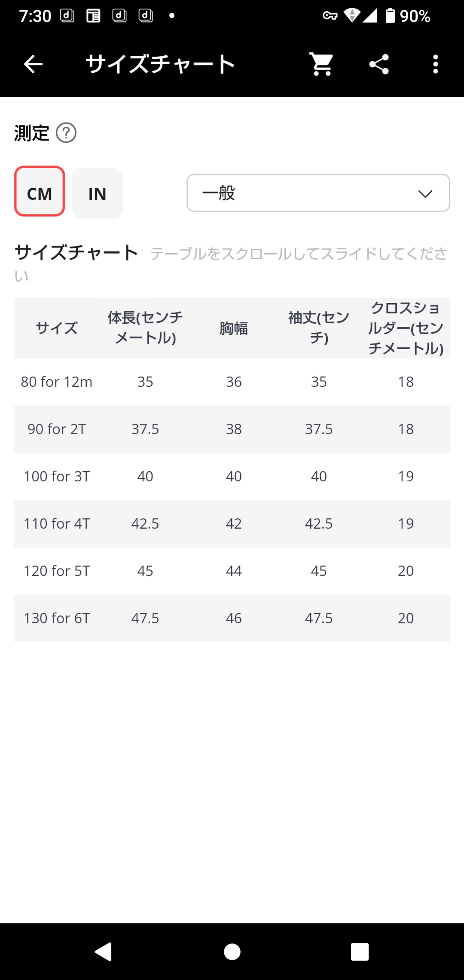Viewport: 464px width, 980px height.
Task: Expand dropdown via chevron arrow
Action: (425, 194)
